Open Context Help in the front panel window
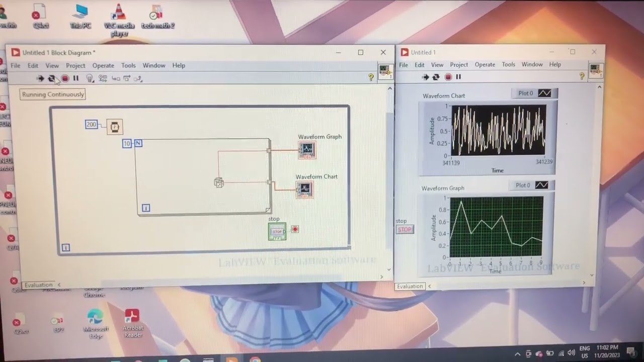This screenshot has width=644, height=362. pyautogui.click(x=582, y=76)
